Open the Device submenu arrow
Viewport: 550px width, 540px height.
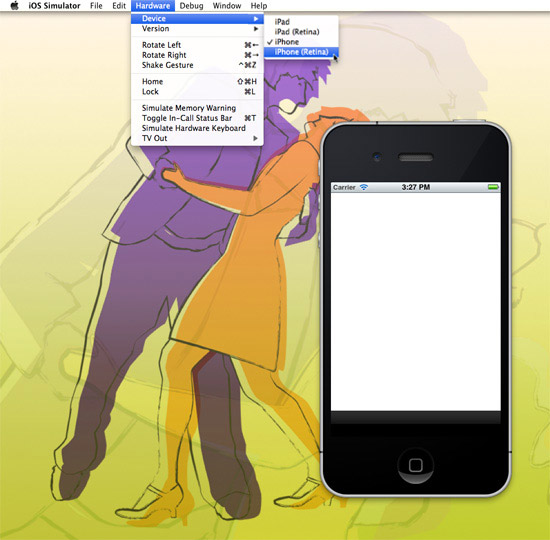(256, 19)
